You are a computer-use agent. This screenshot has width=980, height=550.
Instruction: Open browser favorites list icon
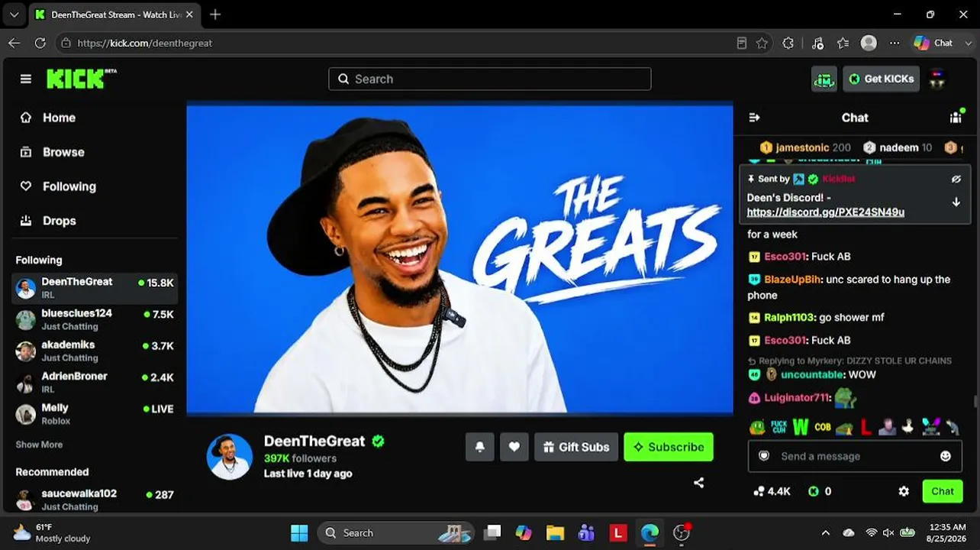coord(843,43)
